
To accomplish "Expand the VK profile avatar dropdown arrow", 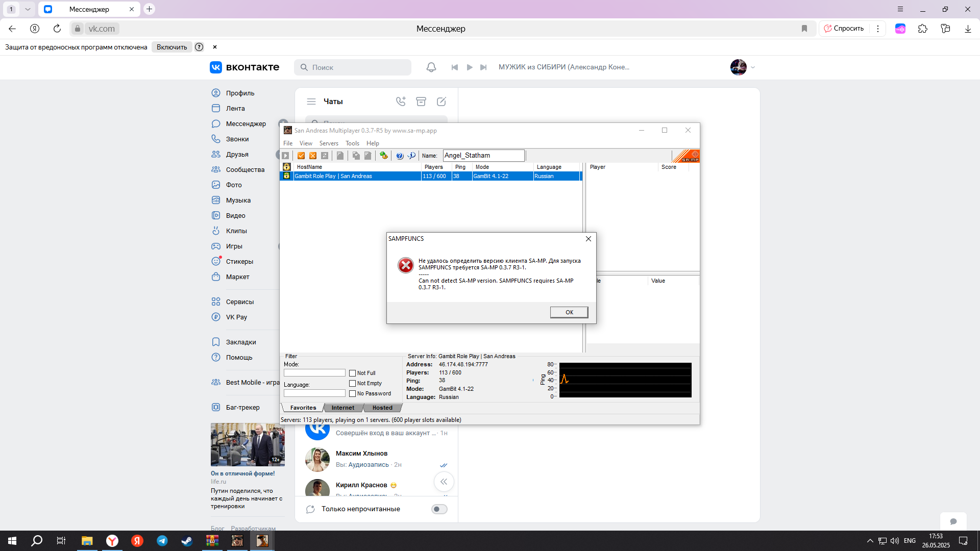I will point(753,67).
